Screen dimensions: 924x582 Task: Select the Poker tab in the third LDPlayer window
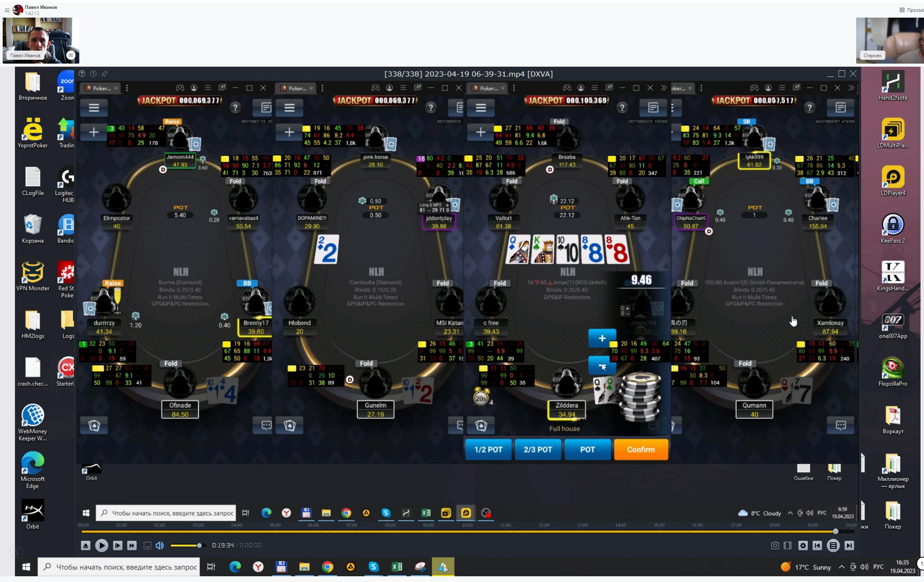(x=487, y=88)
